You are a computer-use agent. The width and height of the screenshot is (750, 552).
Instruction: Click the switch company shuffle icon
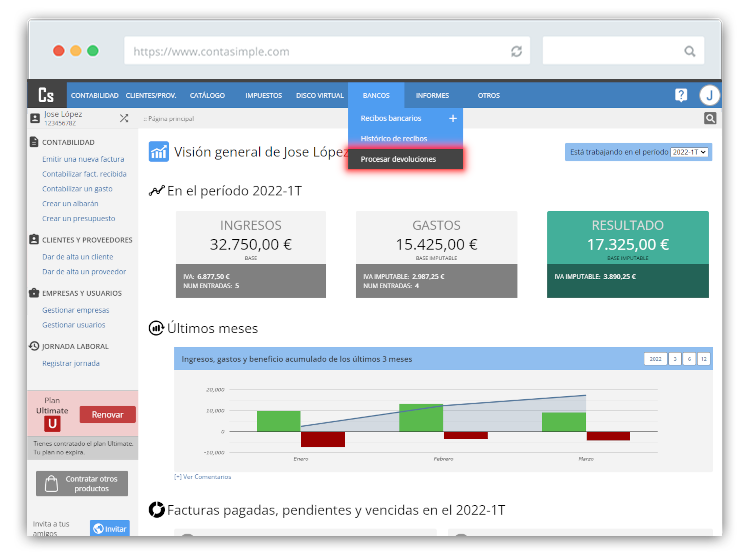(x=124, y=118)
